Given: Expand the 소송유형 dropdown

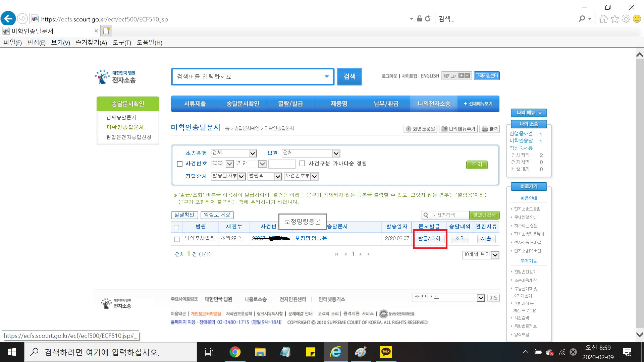Looking at the screenshot, I should tap(253, 154).
